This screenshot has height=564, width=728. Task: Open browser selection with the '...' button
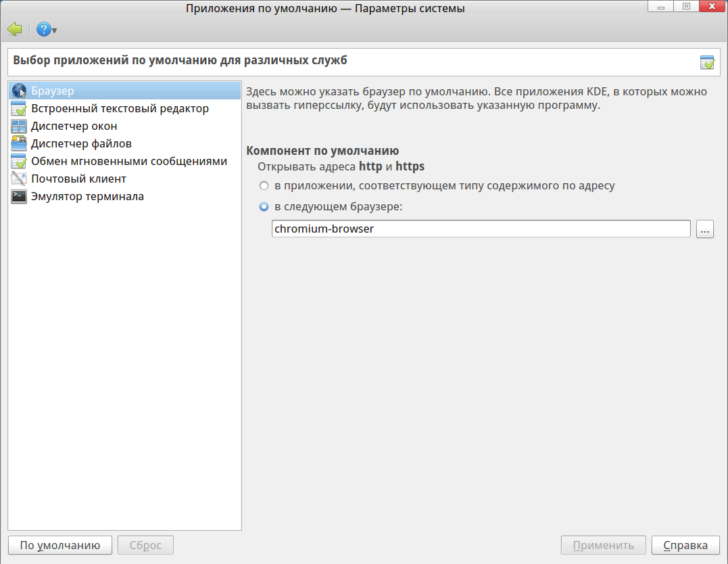point(705,229)
